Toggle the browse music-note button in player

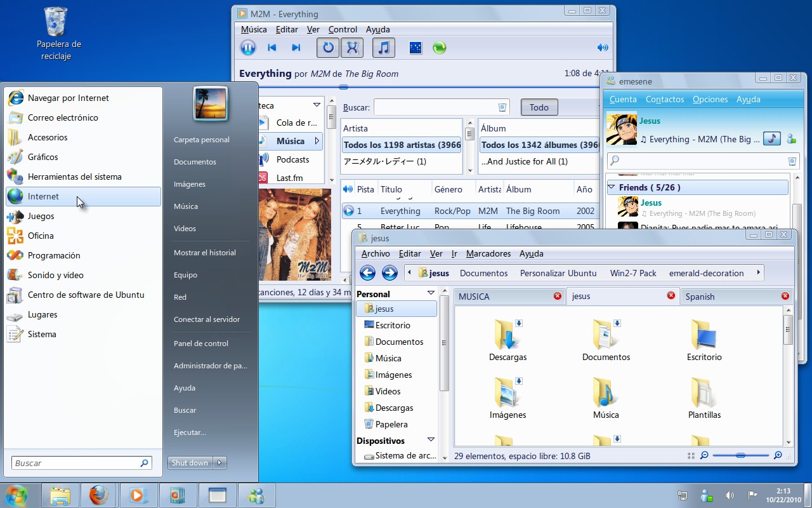coord(383,48)
